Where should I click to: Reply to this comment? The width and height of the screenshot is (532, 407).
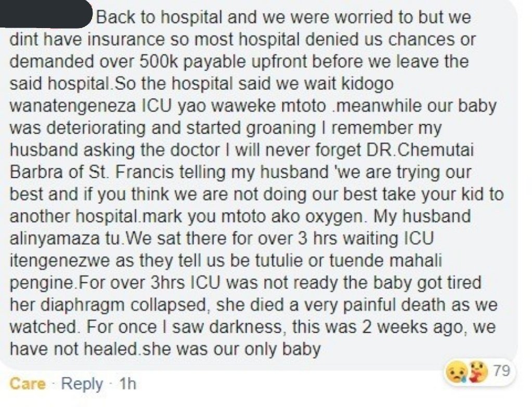[x=82, y=384]
